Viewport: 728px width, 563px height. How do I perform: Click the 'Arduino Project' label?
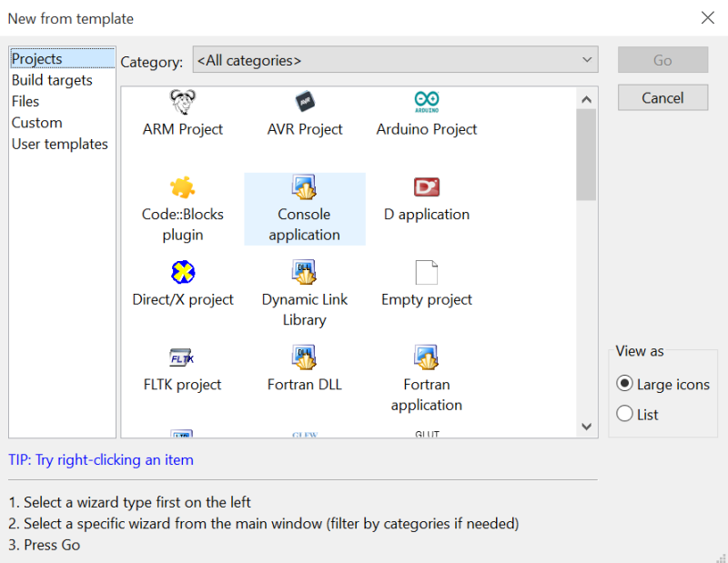coord(427,129)
